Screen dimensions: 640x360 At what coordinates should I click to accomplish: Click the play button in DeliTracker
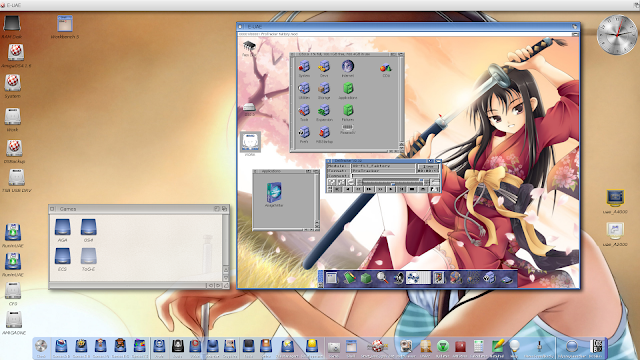(x=391, y=189)
